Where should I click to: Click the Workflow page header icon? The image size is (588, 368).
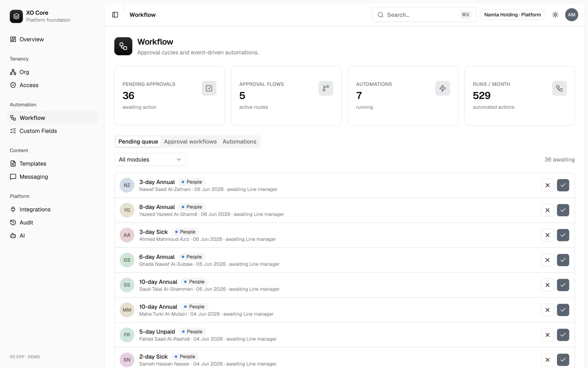(x=123, y=46)
